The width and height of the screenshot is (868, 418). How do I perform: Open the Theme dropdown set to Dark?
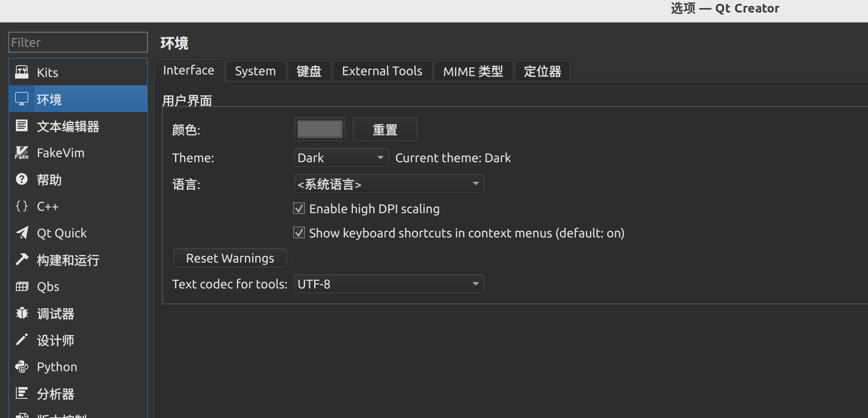[341, 158]
